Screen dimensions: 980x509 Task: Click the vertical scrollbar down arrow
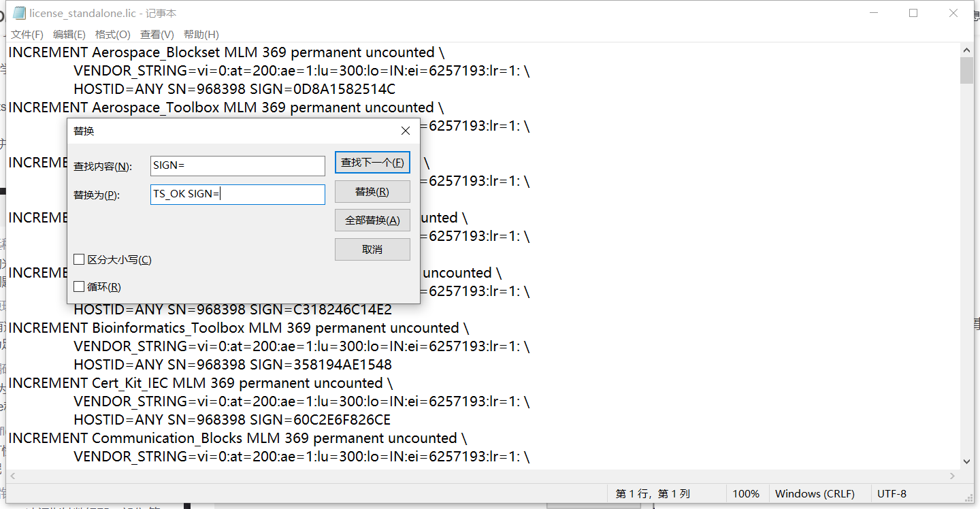(966, 462)
